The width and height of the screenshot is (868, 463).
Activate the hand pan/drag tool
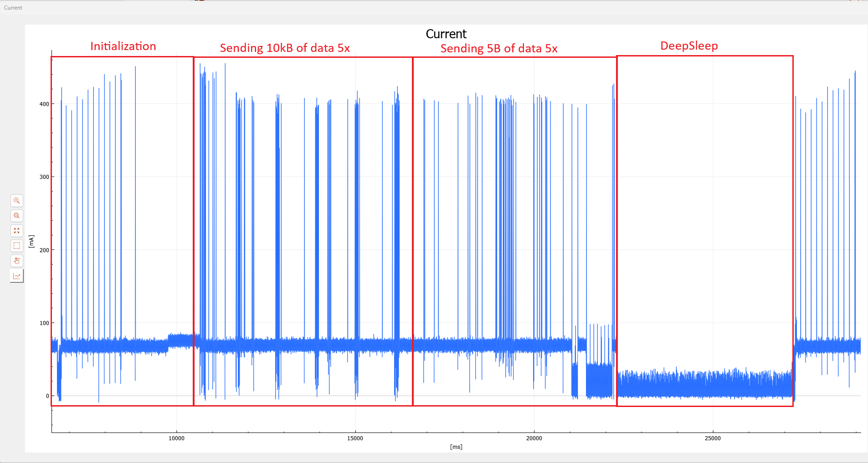[x=17, y=261]
